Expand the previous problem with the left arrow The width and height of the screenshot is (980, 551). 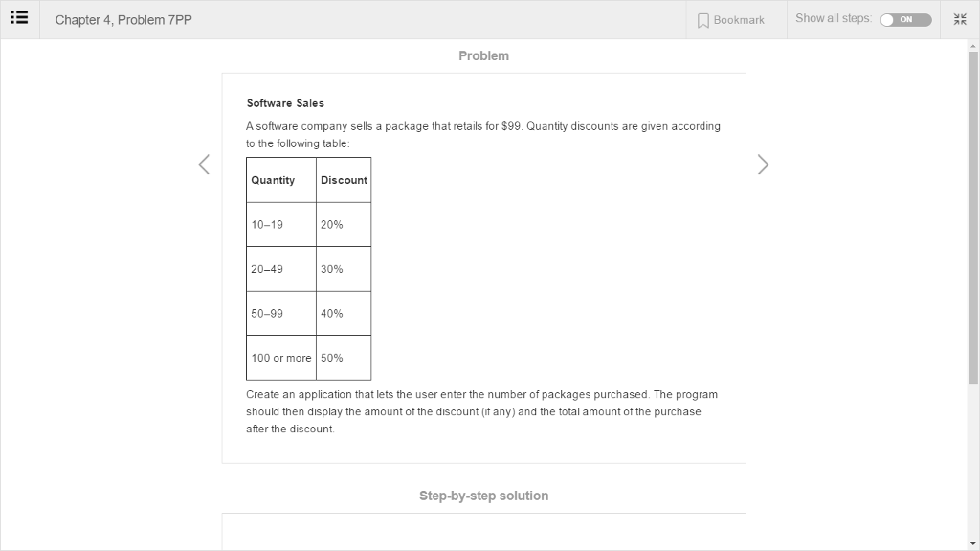203,164
